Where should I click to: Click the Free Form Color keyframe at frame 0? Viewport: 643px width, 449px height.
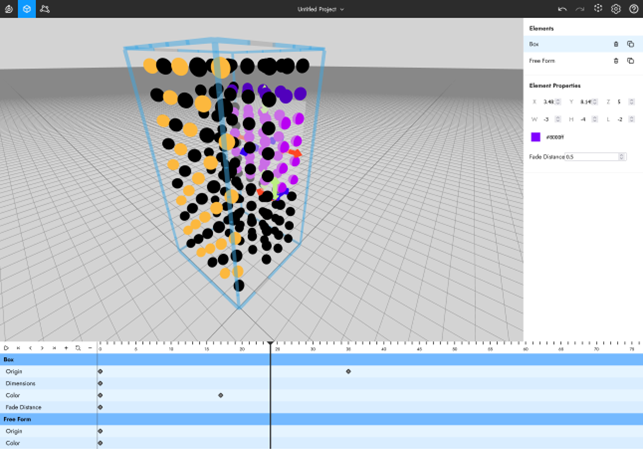pos(100,443)
